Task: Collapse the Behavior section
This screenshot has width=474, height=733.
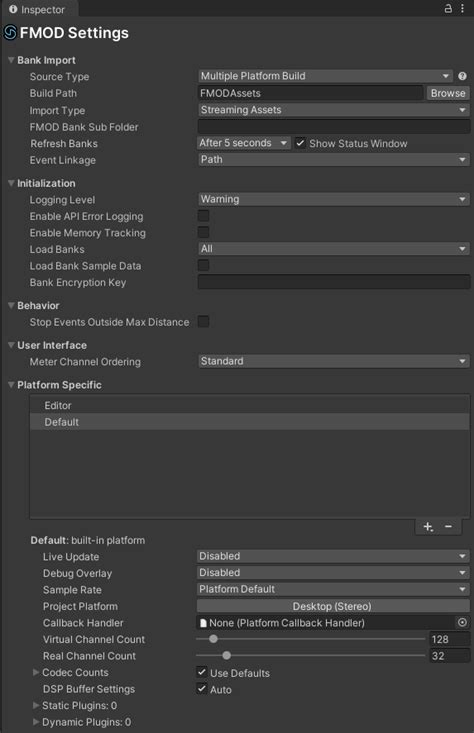Action: coord(11,305)
